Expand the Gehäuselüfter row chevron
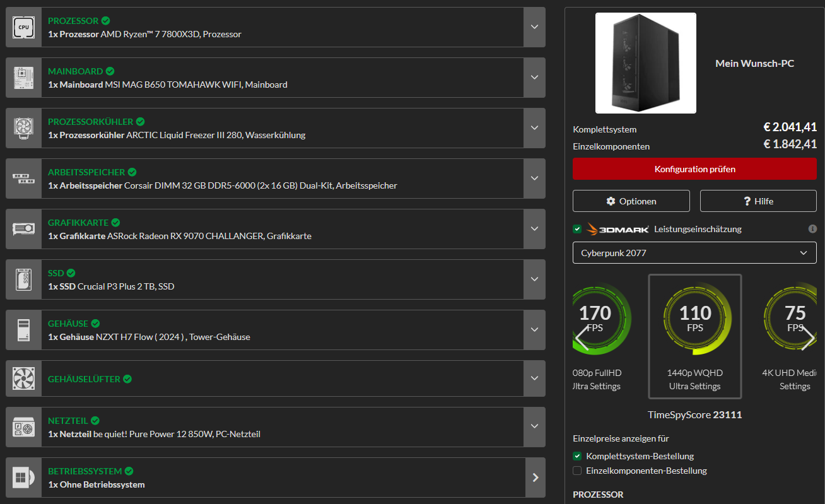825x504 pixels. point(534,378)
